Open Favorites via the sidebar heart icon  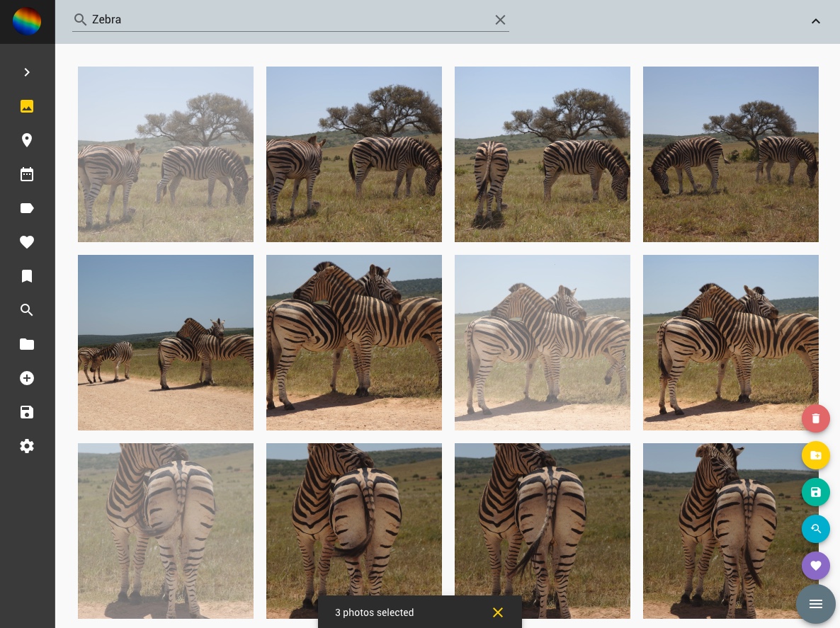pyautogui.click(x=27, y=242)
